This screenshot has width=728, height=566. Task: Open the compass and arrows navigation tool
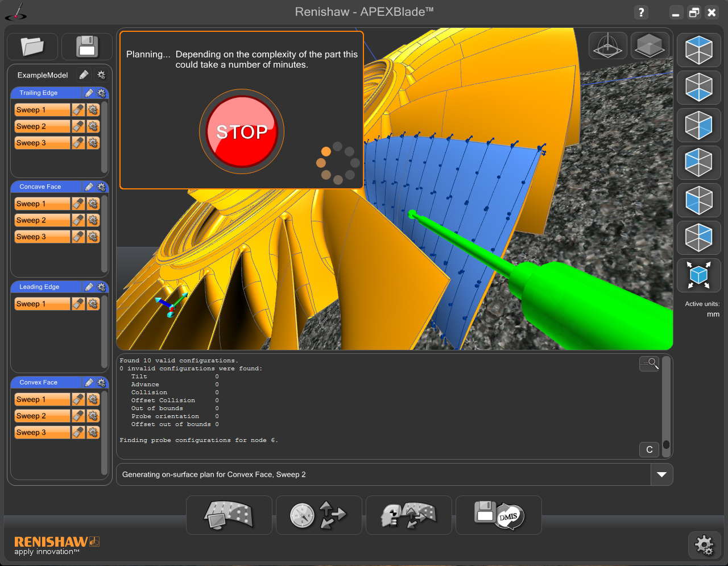coord(318,515)
